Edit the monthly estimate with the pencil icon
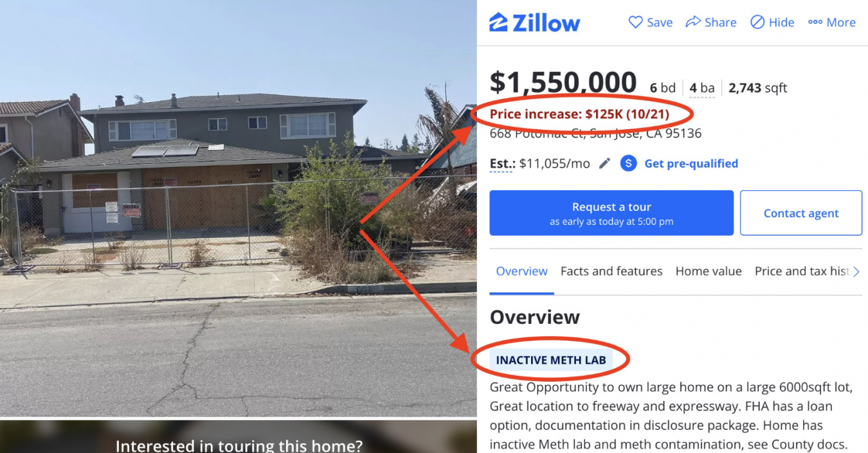 [x=604, y=163]
